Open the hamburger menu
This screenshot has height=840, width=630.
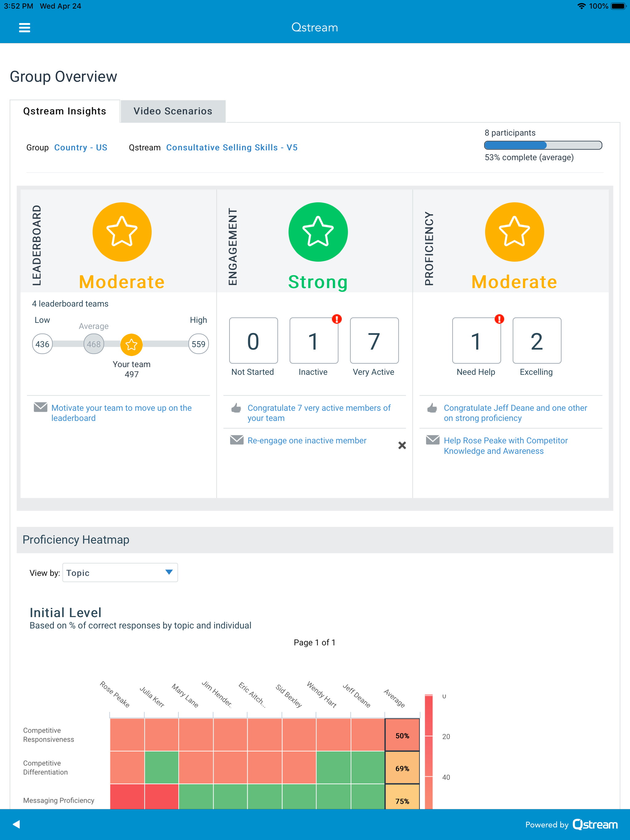[24, 28]
